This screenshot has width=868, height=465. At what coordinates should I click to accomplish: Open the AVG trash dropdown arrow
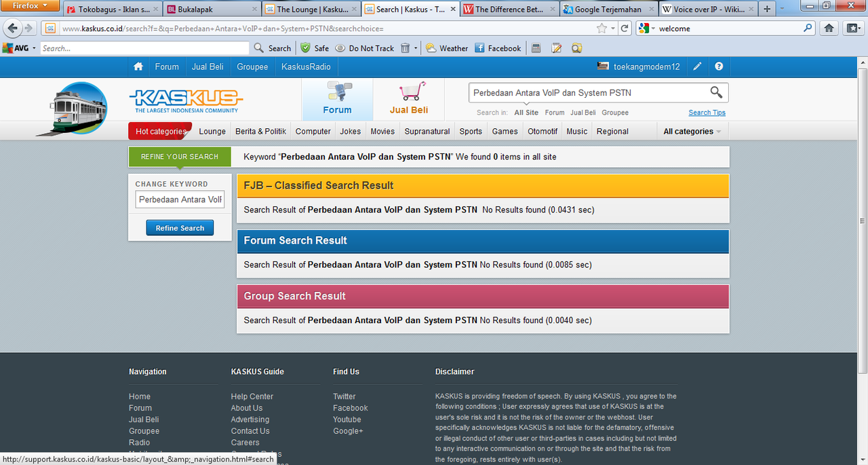point(416,48)
